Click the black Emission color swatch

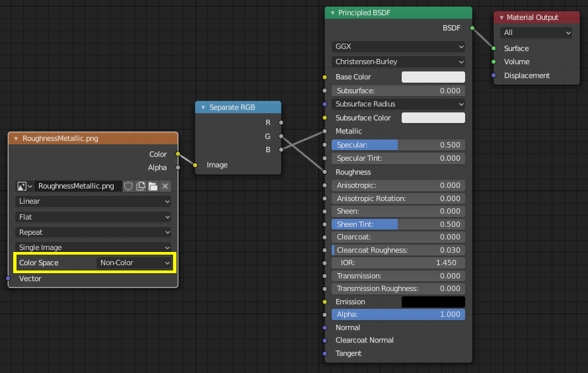(433, 302)
